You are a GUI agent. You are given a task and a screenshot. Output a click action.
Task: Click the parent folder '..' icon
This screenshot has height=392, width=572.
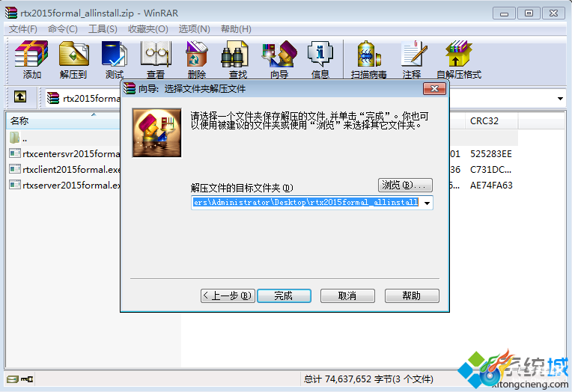pyautogui.click(x=14, y=138)
